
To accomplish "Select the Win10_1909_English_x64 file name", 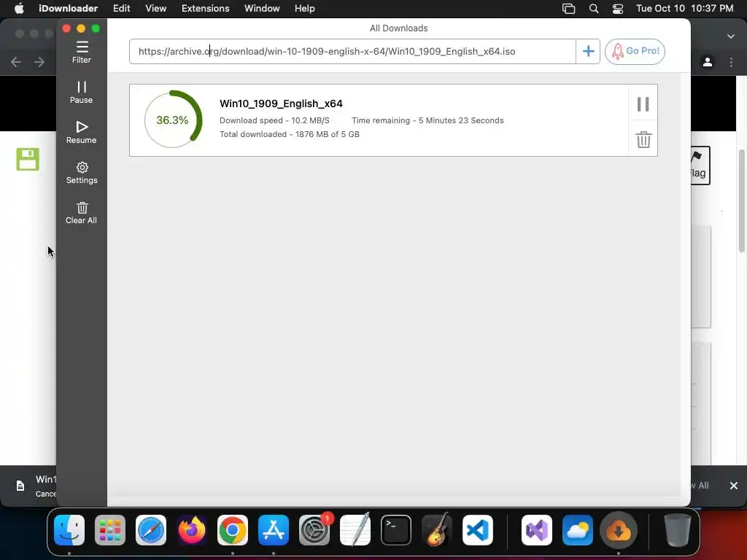I will [x=281, y=104].
